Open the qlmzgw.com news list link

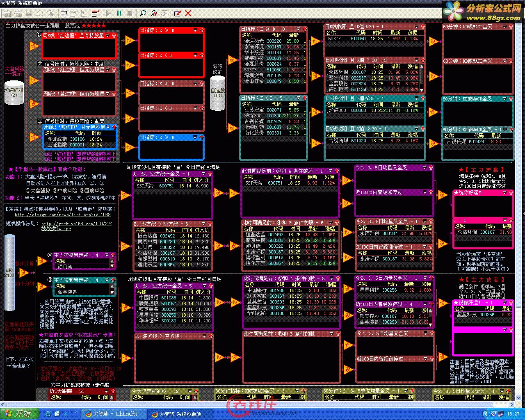point(63,215)
